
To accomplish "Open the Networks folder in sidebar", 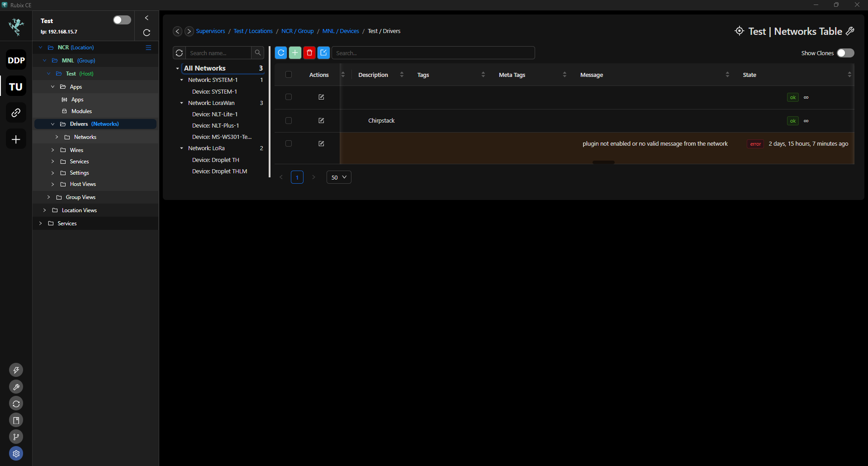I will pyautogui.click(x=85, y=137).
